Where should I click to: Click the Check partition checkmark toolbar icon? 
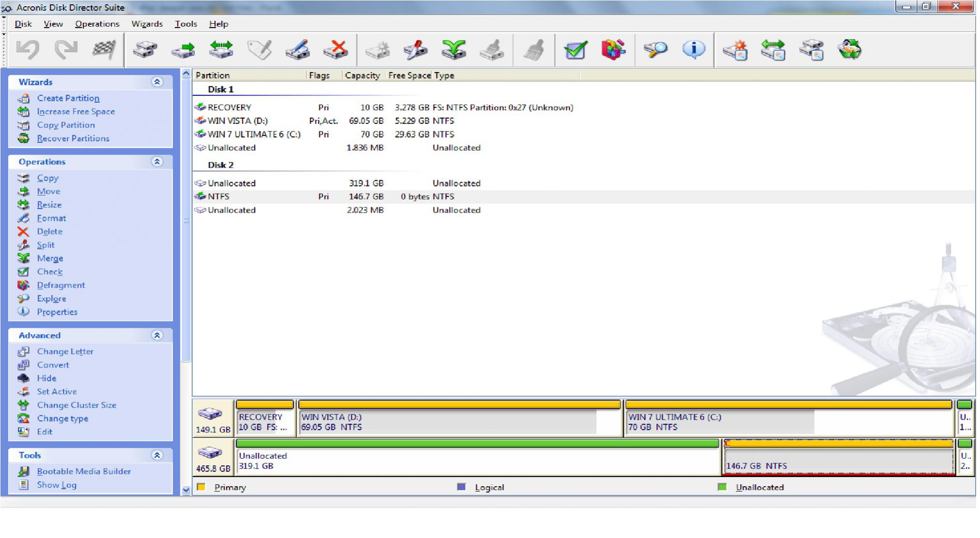point(576,49)
